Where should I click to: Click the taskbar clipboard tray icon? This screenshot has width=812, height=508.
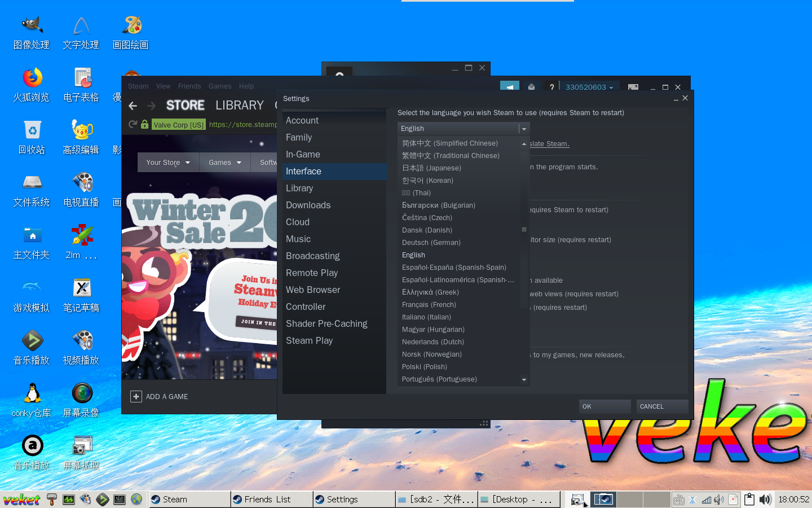click(x=749, y=500)
